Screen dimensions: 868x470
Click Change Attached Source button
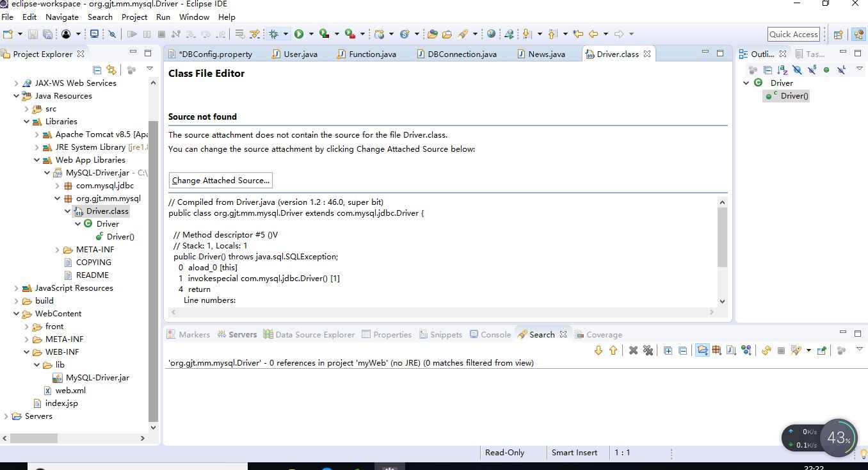tap(221, 181)
